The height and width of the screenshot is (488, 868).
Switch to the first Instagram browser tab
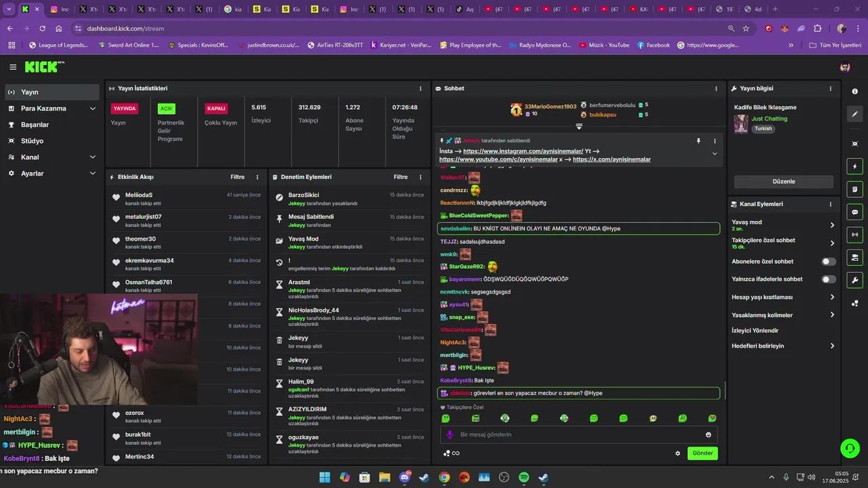[60, 9]
